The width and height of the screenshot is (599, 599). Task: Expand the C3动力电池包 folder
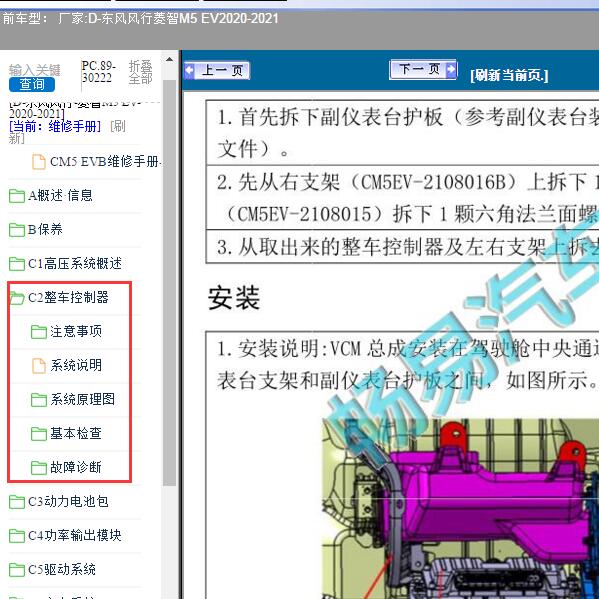tap(68, 501)
